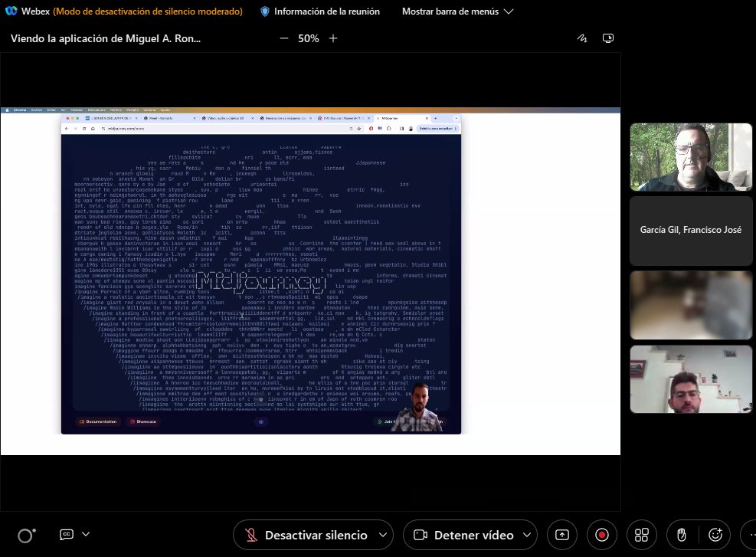Viewport: 756px width, 557px height.
Task: Expand audio options next to Desactivar silencio
Action: (x=383, y=535)
